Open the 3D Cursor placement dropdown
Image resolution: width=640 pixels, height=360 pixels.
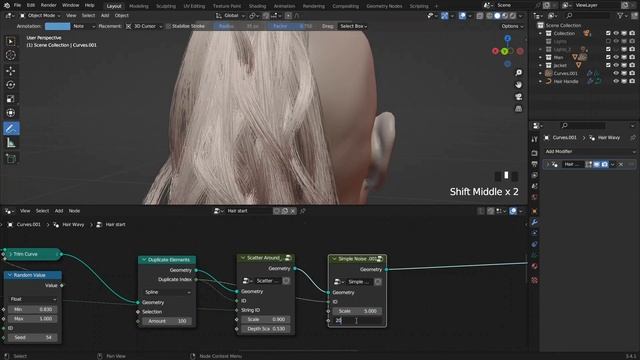(144, 26)
